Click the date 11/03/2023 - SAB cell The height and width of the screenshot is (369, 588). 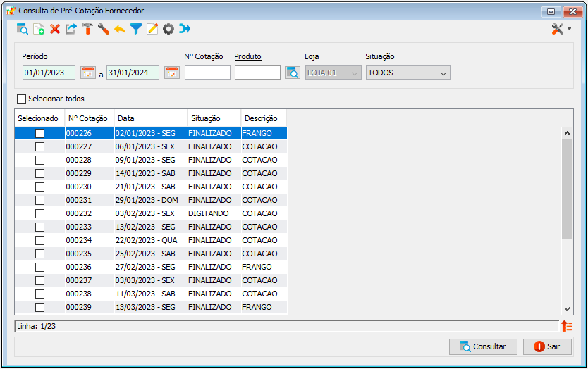(x=151, y=294)
